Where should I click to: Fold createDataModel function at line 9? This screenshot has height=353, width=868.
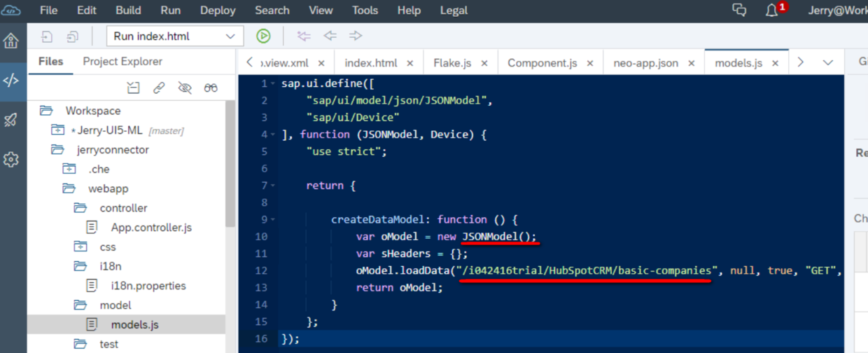274,219
